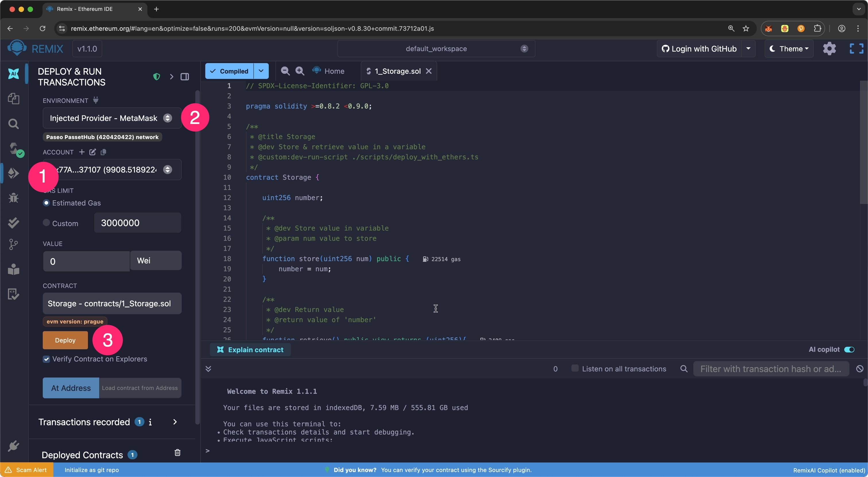Click the orange Deploy button
The width and height of the screenshot is (868, 477).
(x=65, y=340)
